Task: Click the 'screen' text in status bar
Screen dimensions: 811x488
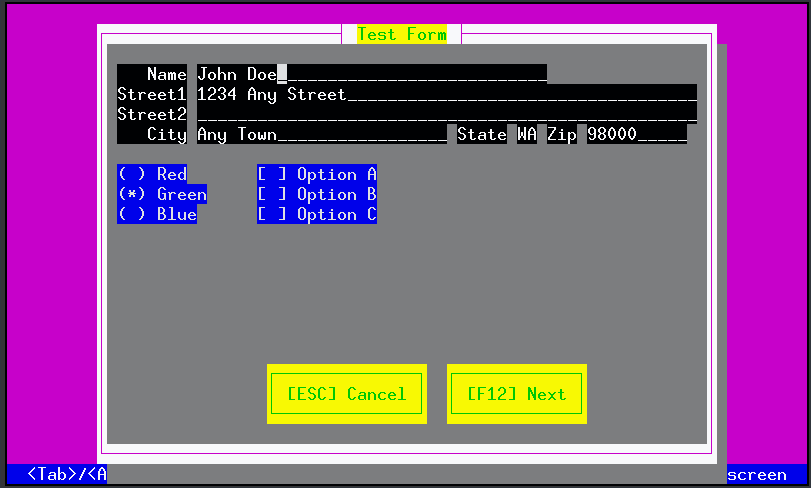Action: point(757,474)
